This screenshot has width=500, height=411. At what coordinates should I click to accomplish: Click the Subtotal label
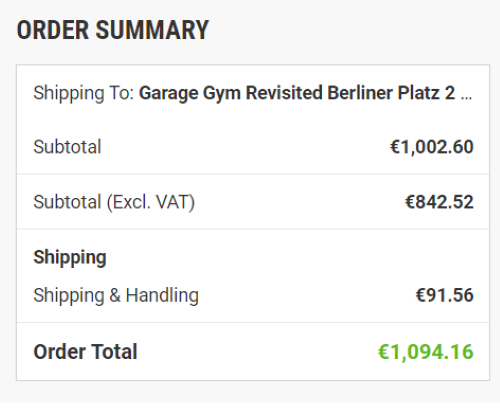[67, 147]
